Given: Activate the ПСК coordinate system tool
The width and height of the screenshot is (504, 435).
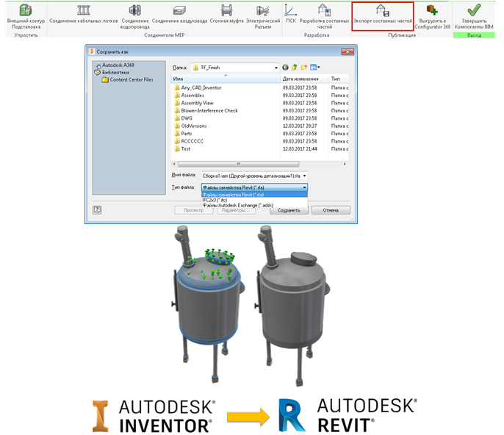Looking at the screenshot, I should [291, 14].
